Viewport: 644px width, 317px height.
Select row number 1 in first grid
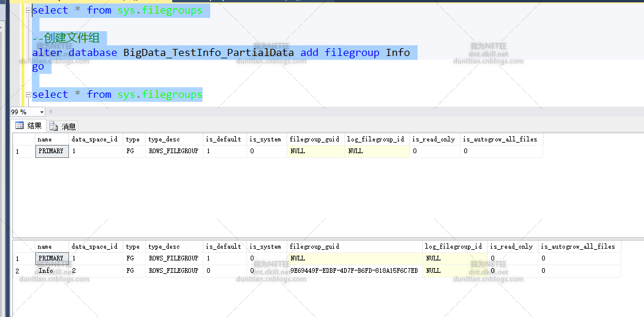[x=24, y=151]
